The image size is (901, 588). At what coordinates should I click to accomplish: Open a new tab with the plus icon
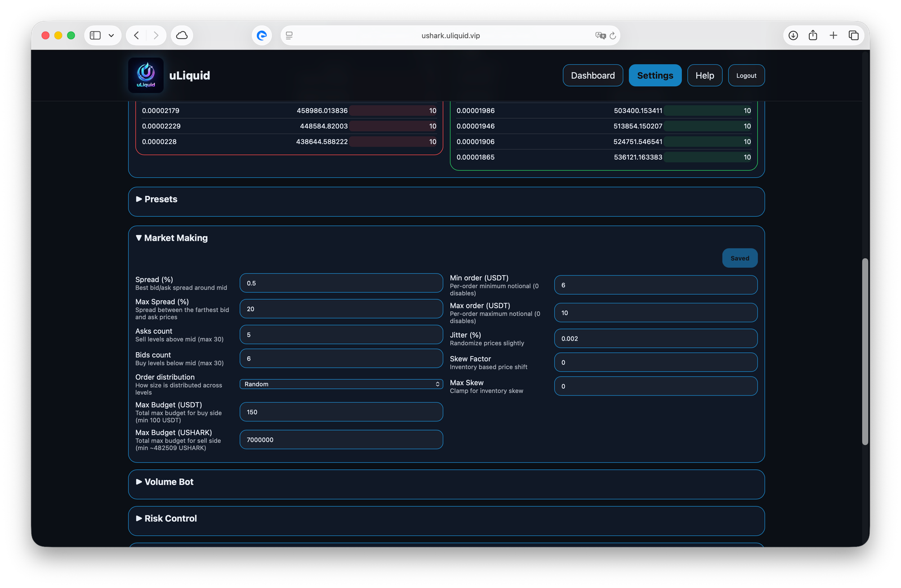(x=833, y=35)
